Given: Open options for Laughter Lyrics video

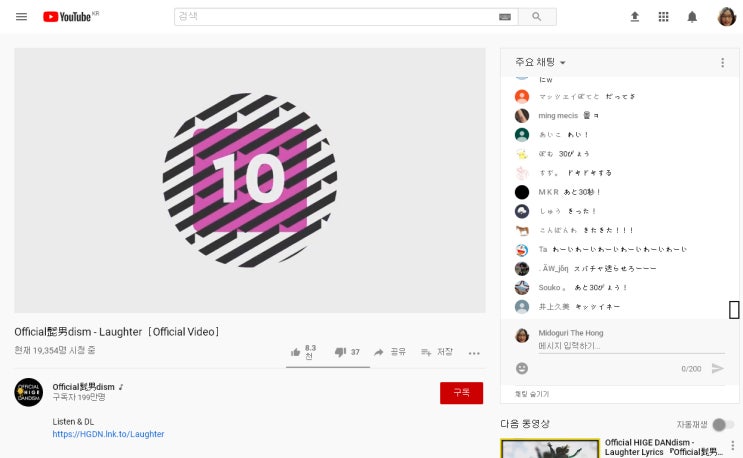Looking at the screenshot, I should [733, 445].
